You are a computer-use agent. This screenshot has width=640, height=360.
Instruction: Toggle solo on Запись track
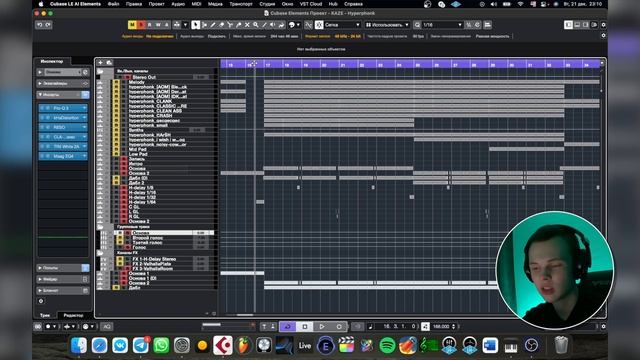124,159
